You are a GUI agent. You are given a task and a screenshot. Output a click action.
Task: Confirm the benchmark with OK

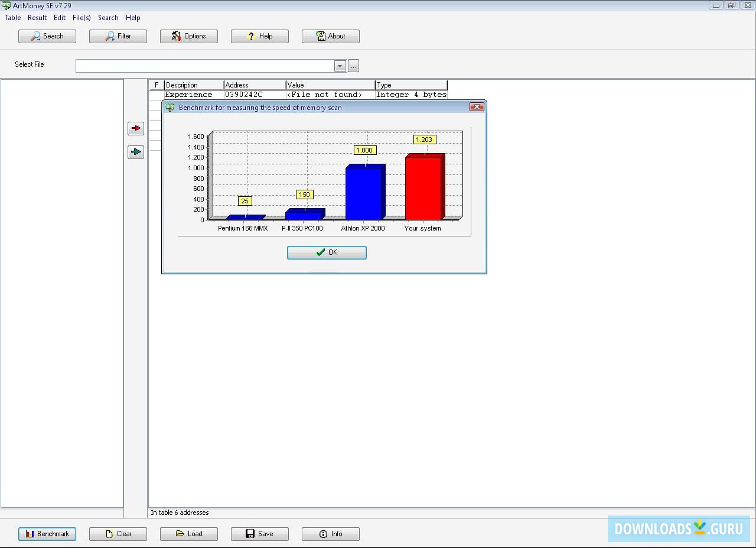coord(327,252)
